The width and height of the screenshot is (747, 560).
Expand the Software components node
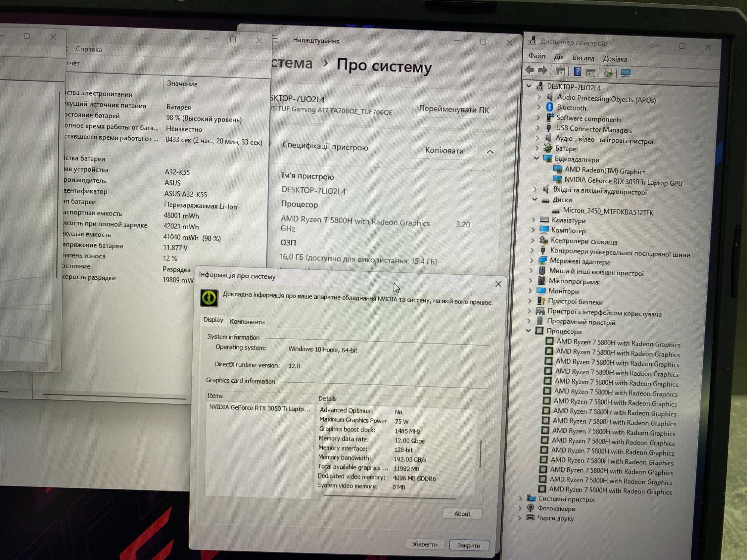[538, 117]
